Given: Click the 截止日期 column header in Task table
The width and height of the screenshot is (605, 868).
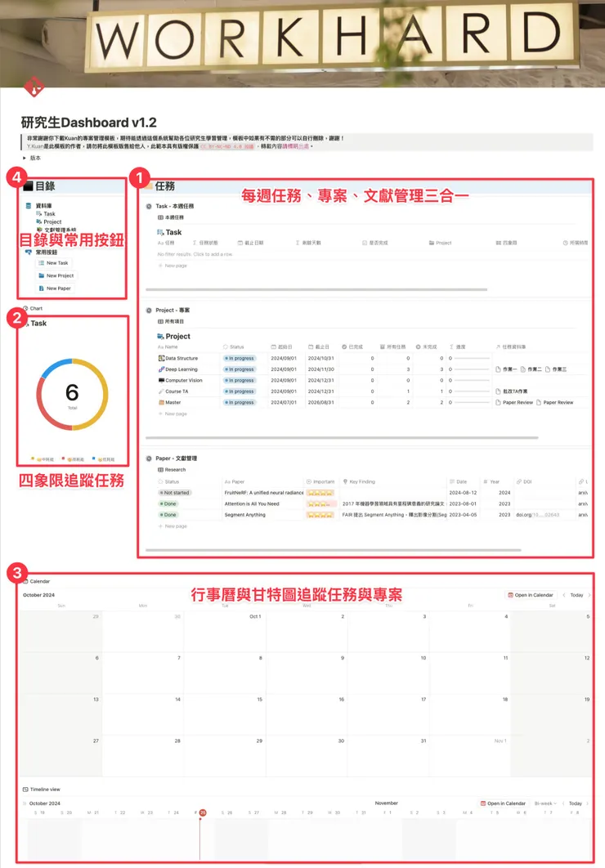Looking at the screenshot, I should [x=251, y=243].
